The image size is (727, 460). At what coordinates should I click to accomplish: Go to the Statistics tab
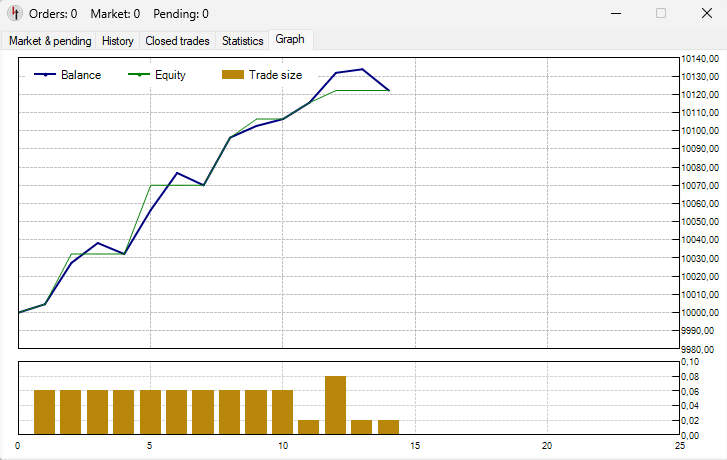[x=243, y=41]
